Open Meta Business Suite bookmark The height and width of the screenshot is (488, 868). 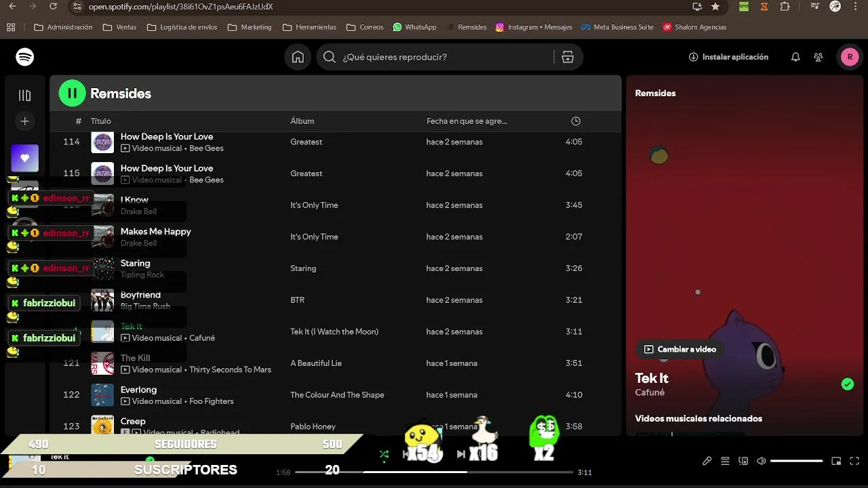point(617,27)
